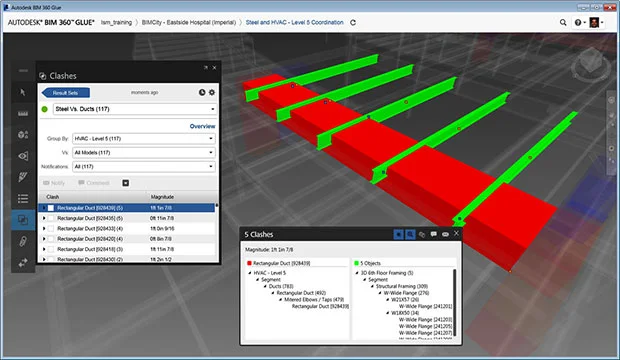Click the clash history clock icon
Image resolution: width=620 pixels, height=360 pixels.
click(x=202, y=92)
